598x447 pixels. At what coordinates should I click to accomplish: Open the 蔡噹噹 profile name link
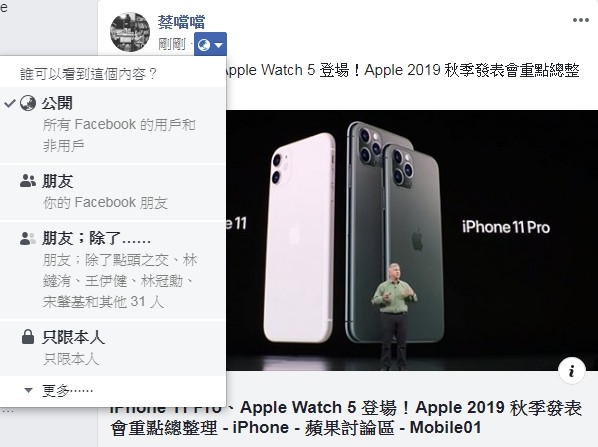coord(182,22)
